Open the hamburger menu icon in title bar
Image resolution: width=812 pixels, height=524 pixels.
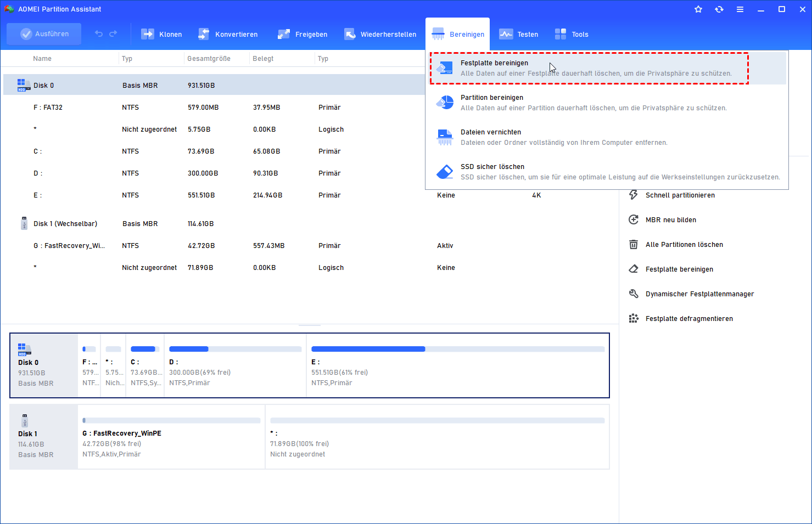click(x=740, y=9)
